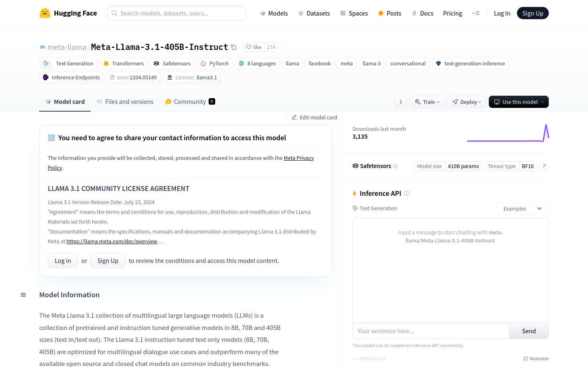This screenshot has height=368, width=588.
Task: Open the Examples dropdown
Action: pos(523,209)
